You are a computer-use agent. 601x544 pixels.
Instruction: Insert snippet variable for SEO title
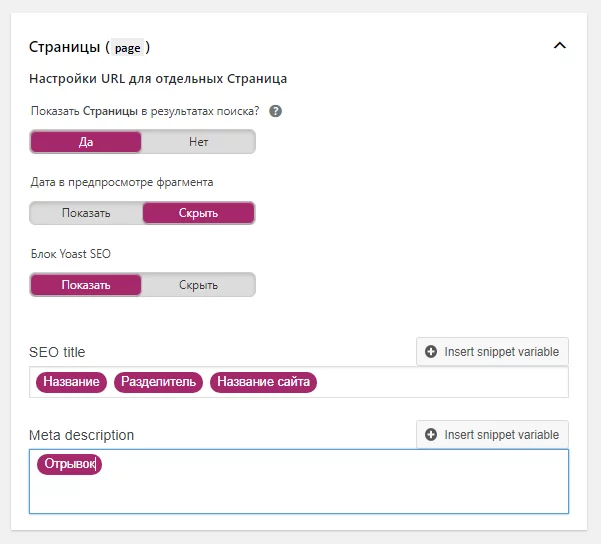tap(492, 352)
